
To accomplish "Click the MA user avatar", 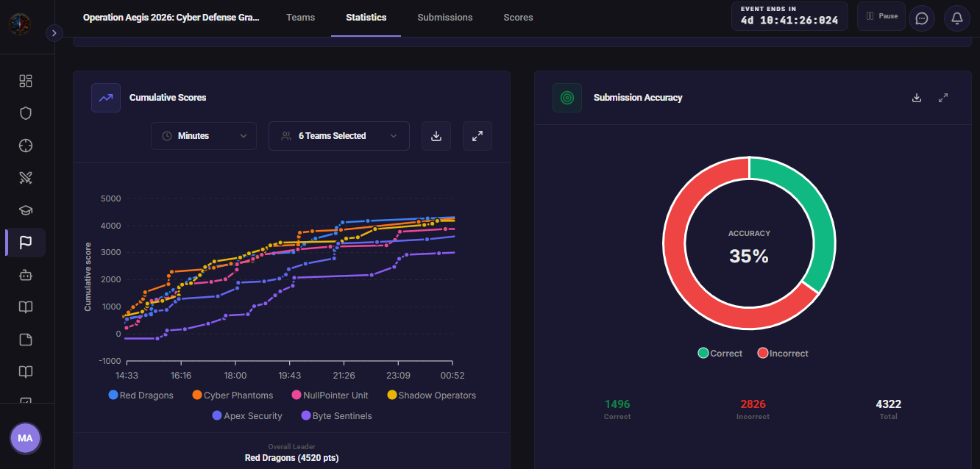I will pyautogui.click(x=26, y=438).
